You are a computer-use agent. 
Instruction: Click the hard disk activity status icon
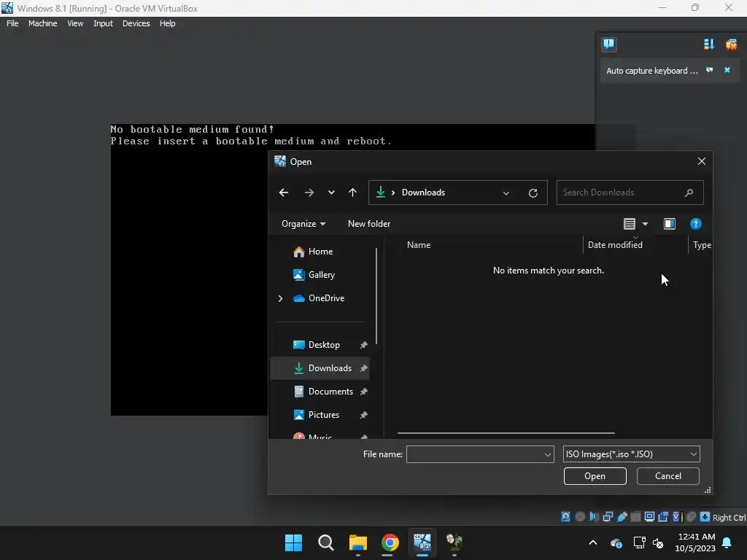pyautogui.click(x=565, y=517)
